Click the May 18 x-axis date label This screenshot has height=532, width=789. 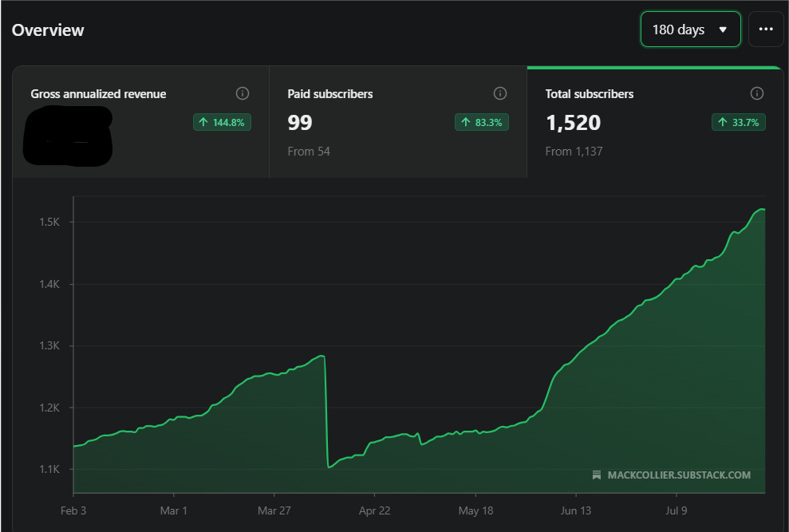475,510
